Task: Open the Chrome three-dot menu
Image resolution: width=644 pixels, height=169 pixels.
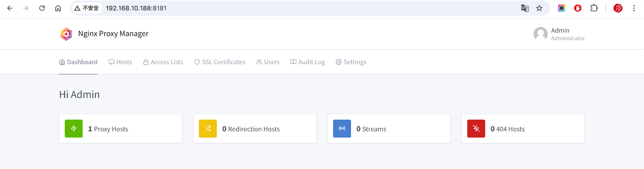Action: pos(634,8)
